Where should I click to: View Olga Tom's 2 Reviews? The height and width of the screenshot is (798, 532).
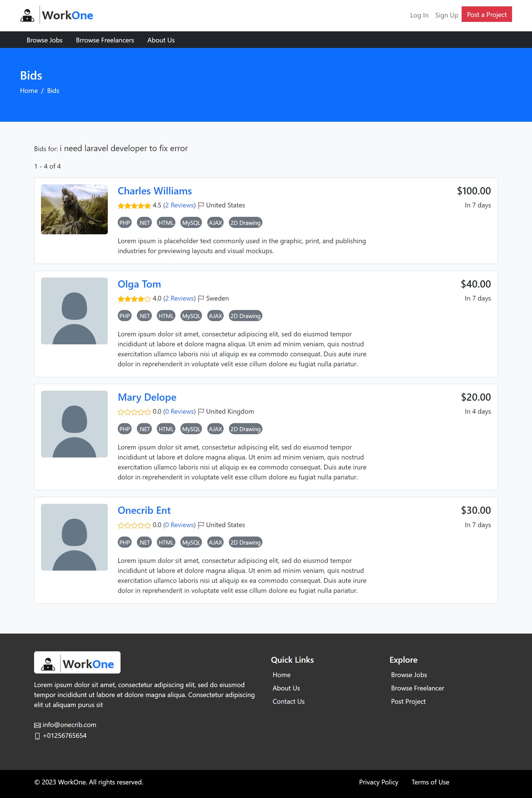click(x=180, y=298)
